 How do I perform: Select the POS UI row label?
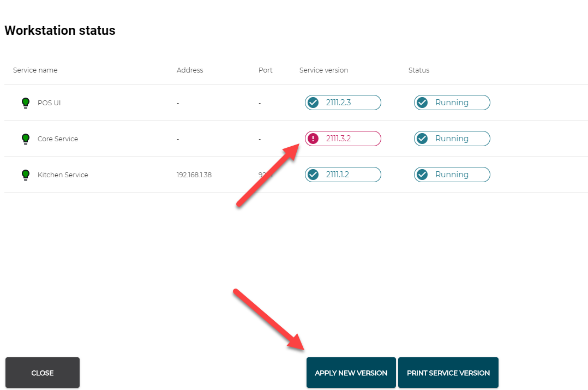coord(49,103)
